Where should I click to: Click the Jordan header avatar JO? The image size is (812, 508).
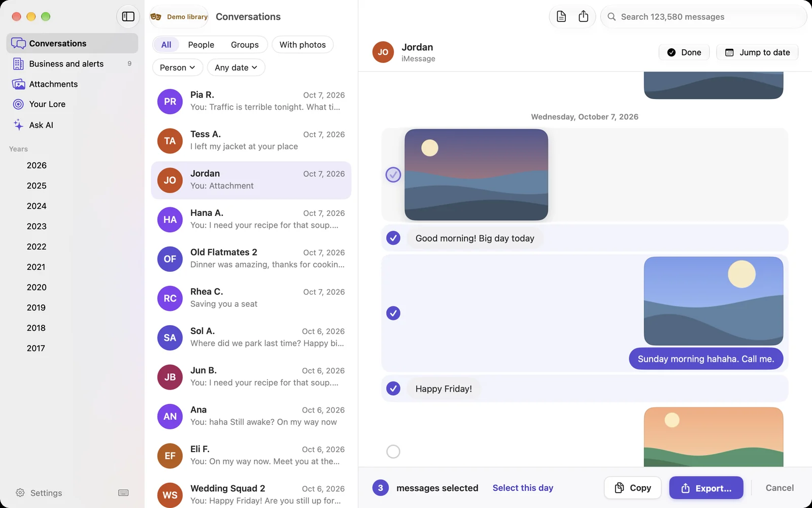click(383, 52)
